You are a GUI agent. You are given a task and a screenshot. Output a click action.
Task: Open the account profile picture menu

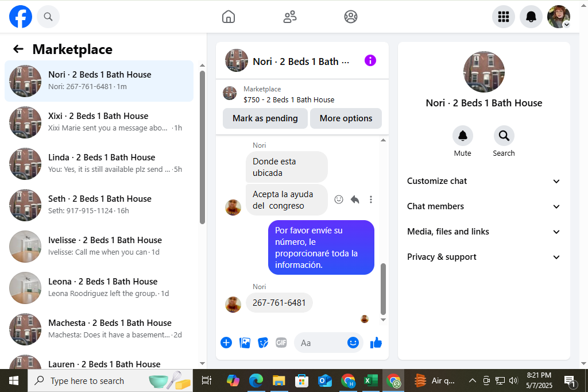[x=558, y=17]
